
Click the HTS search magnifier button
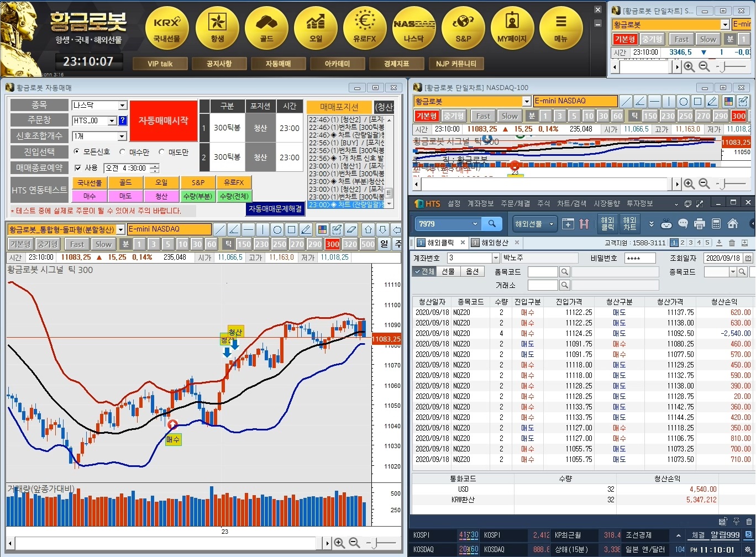pos(491,224)
